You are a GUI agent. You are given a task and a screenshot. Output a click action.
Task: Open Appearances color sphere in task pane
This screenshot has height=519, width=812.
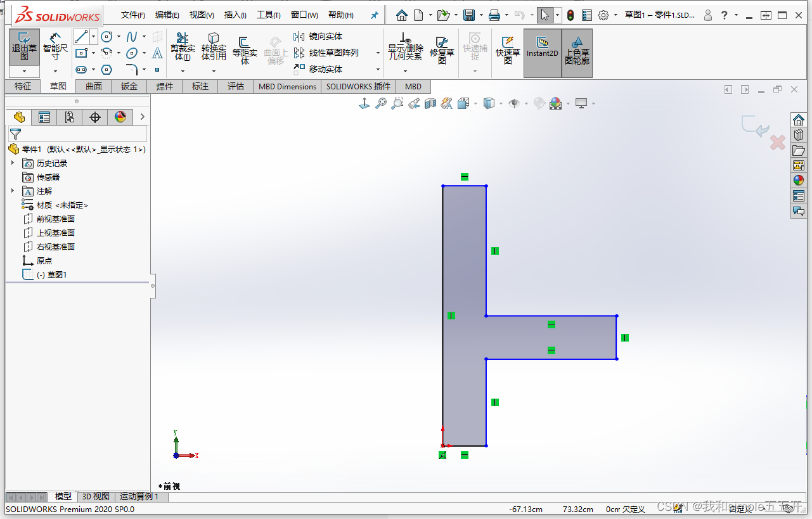[x=799, y=180]
